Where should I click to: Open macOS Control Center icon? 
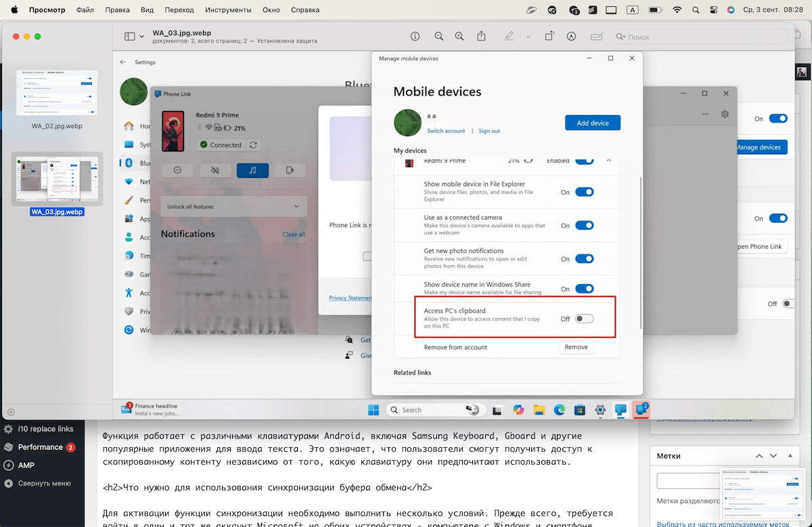714,10
